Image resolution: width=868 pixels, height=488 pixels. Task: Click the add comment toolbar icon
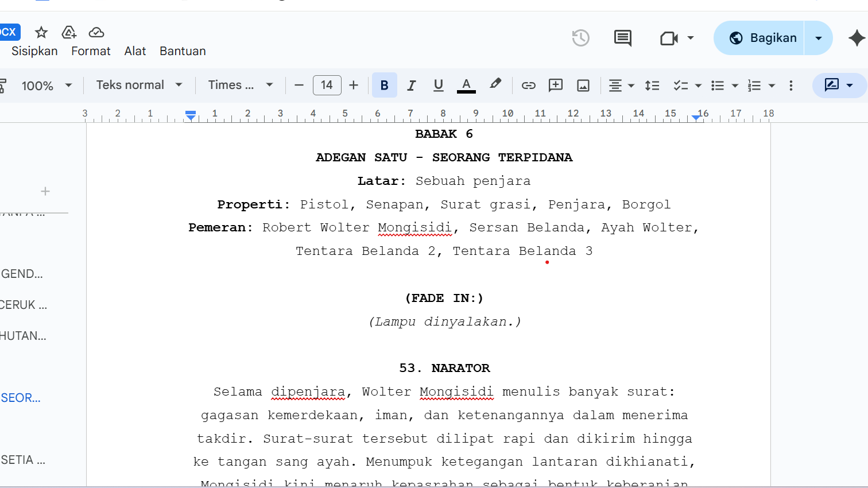555,86
